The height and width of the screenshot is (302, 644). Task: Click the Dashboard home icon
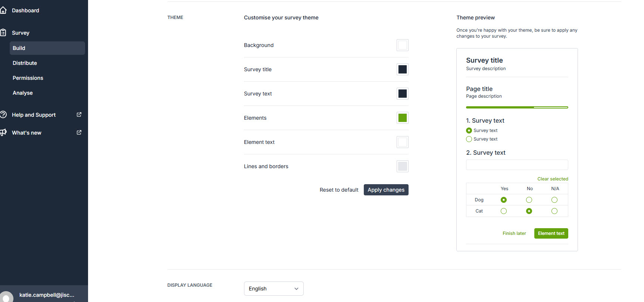tap(3, 10)
